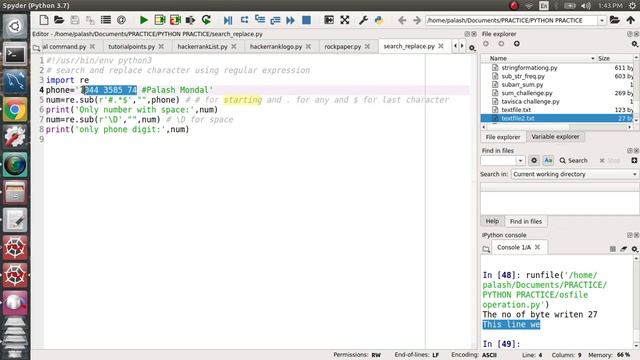The height and width of the screenshot is (360, 640).
Task: Show exclude options plus button
Action: pyautogui.click(x=634, y=160)
